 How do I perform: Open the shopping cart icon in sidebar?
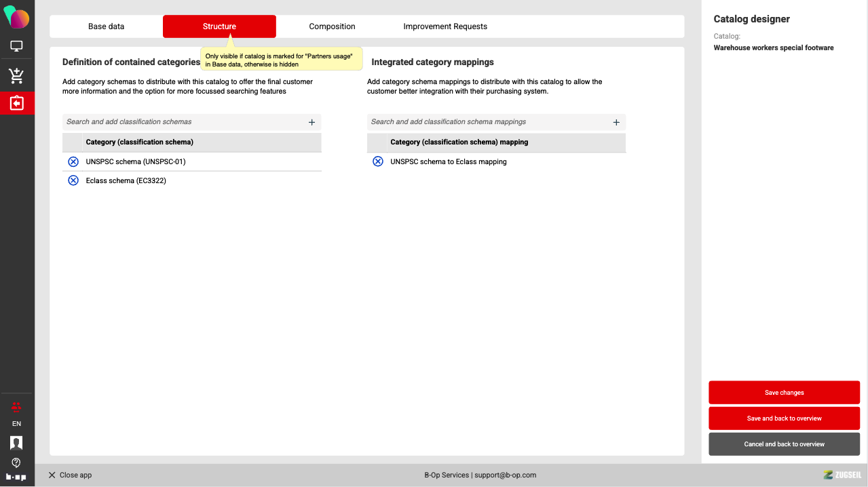[17, 75]
